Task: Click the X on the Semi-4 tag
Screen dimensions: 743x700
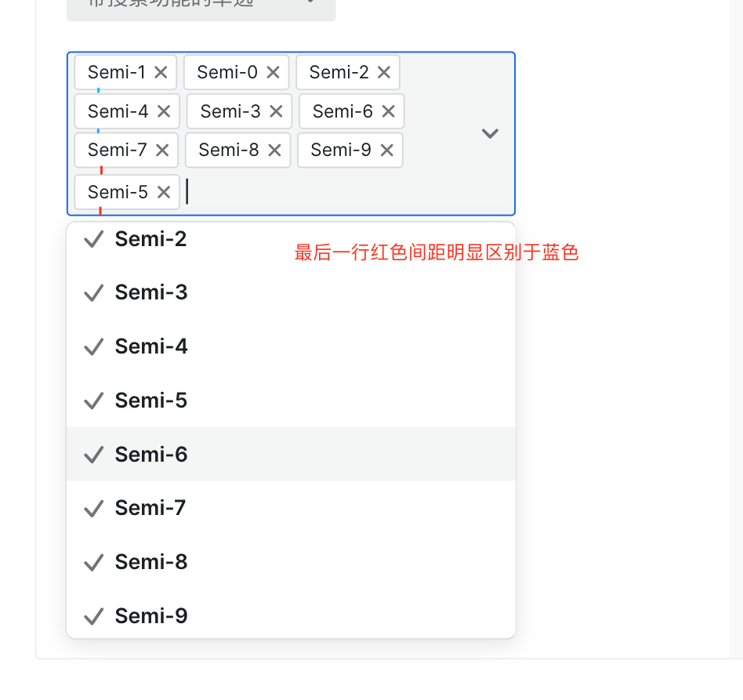Action: point(163,111)
